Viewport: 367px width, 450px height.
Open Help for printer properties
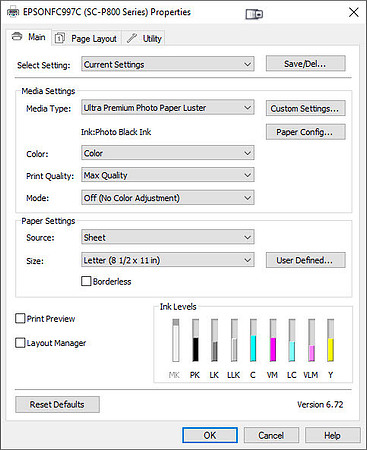pos(332,435)
